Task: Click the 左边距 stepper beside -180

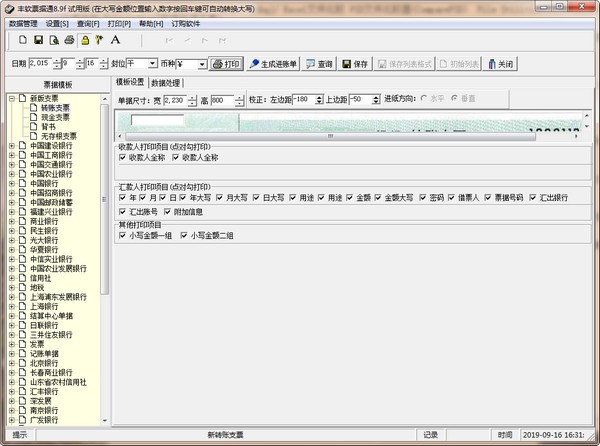Action: tap(319, 100)
